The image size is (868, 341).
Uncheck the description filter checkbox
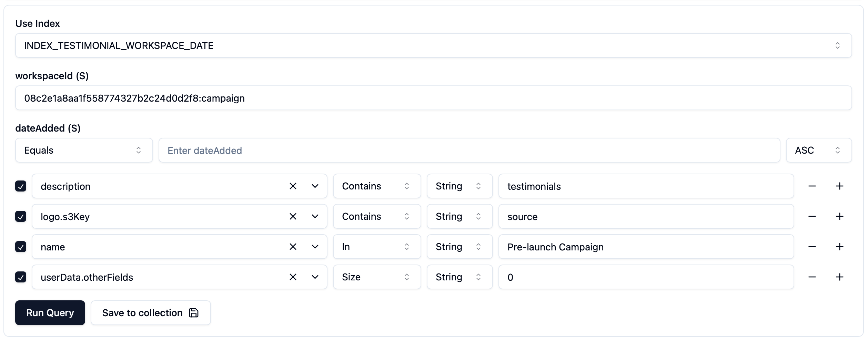click(x=21, y=186)
